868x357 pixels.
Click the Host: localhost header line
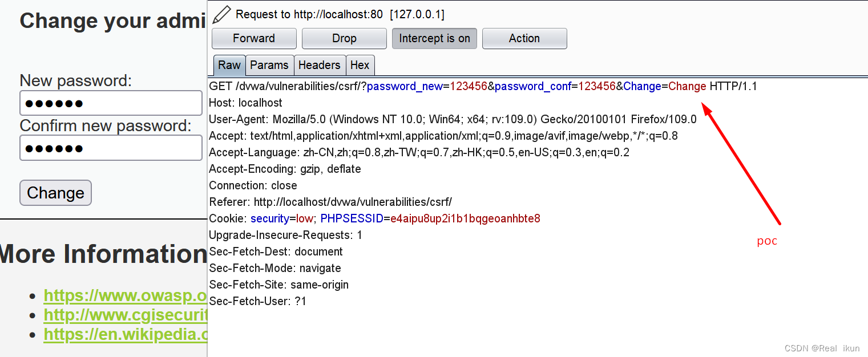(x=245, y=103)
